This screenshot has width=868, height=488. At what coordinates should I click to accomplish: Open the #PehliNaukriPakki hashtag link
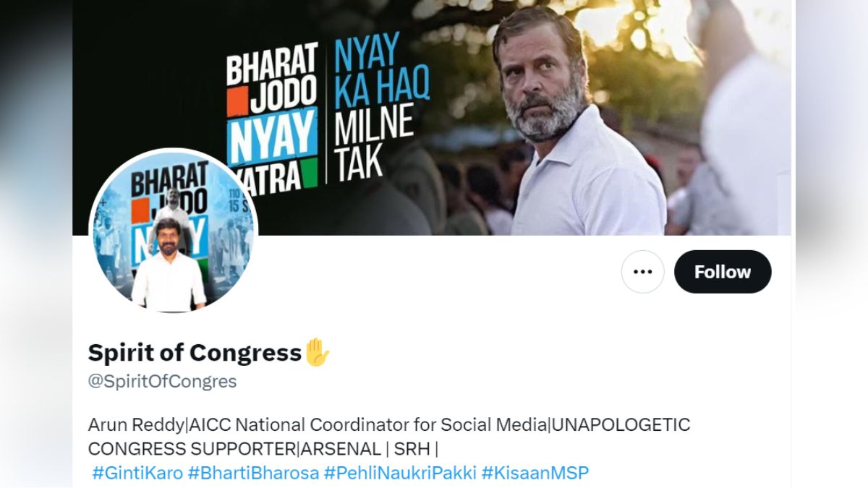coord(400,474)
